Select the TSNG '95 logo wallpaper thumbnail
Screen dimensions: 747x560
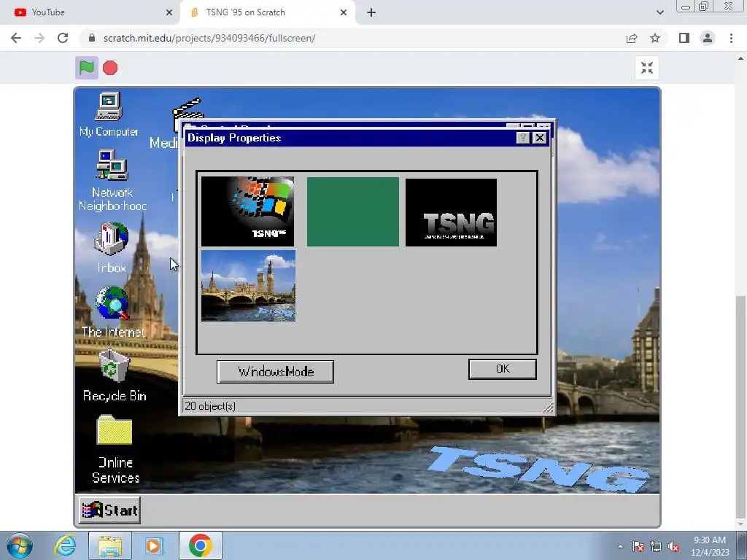pyautogui.click(x=247, y=211)
